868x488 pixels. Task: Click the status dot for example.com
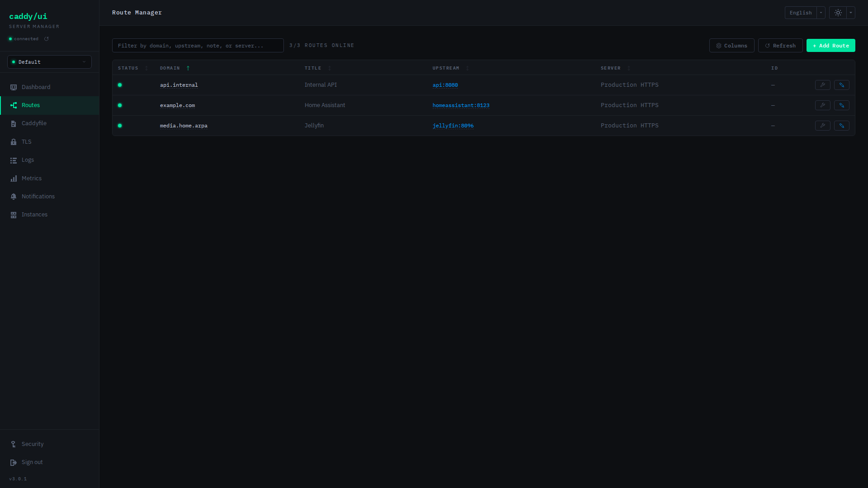(x=120, y=105)
